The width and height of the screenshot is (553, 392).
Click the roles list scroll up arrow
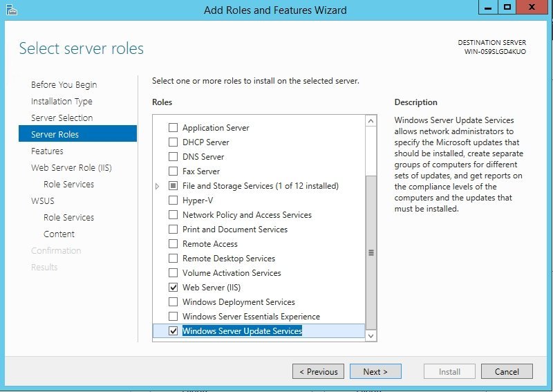371,121
